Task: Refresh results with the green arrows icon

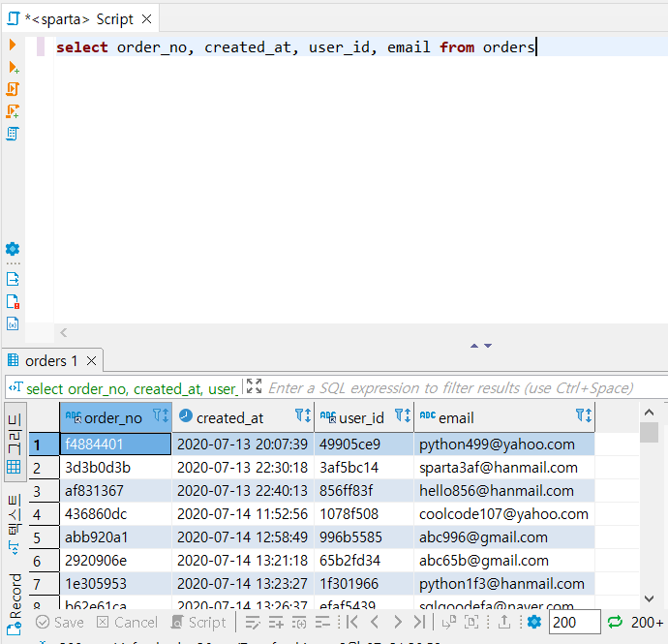Action: coord(615,623)
